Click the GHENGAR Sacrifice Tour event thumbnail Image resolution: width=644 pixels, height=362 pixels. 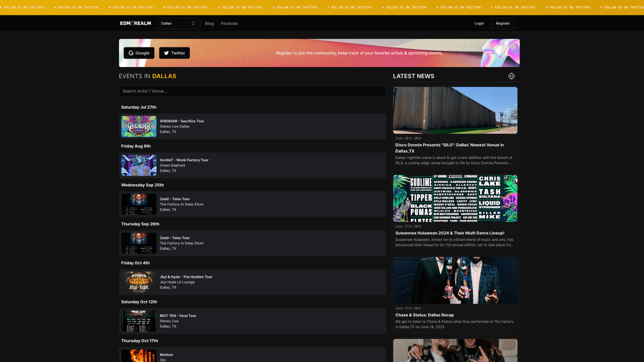pyautogui.click(x=139, y=126)
